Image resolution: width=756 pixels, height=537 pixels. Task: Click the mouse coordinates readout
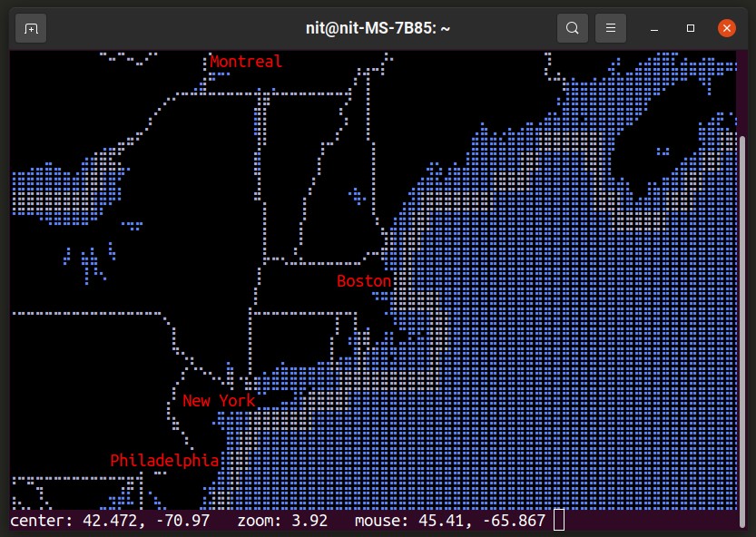click(x=450, y=521)
